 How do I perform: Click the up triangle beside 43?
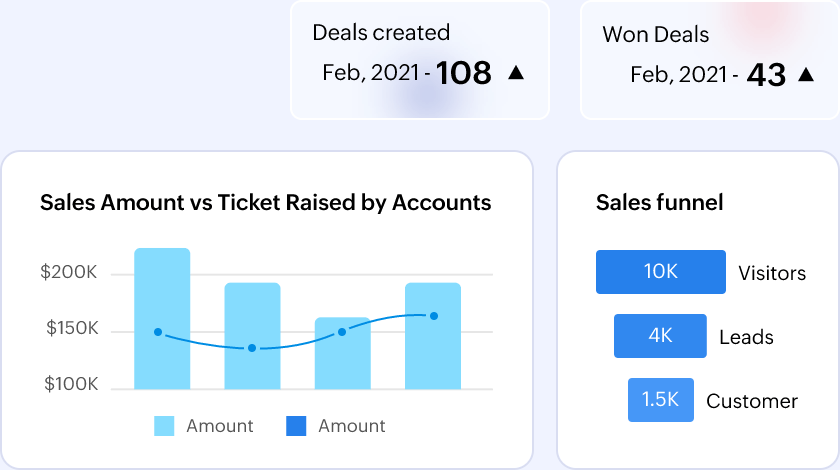806,73
